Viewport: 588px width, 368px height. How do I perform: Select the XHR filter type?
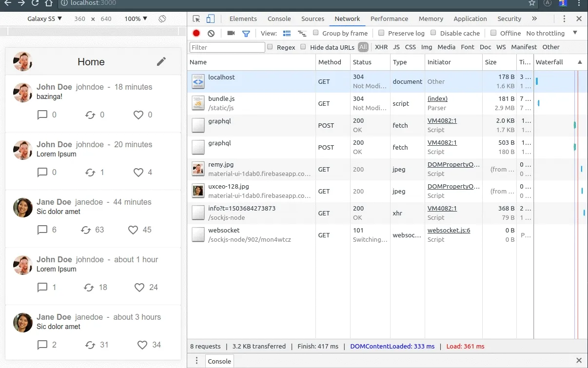tap(381, 47)
